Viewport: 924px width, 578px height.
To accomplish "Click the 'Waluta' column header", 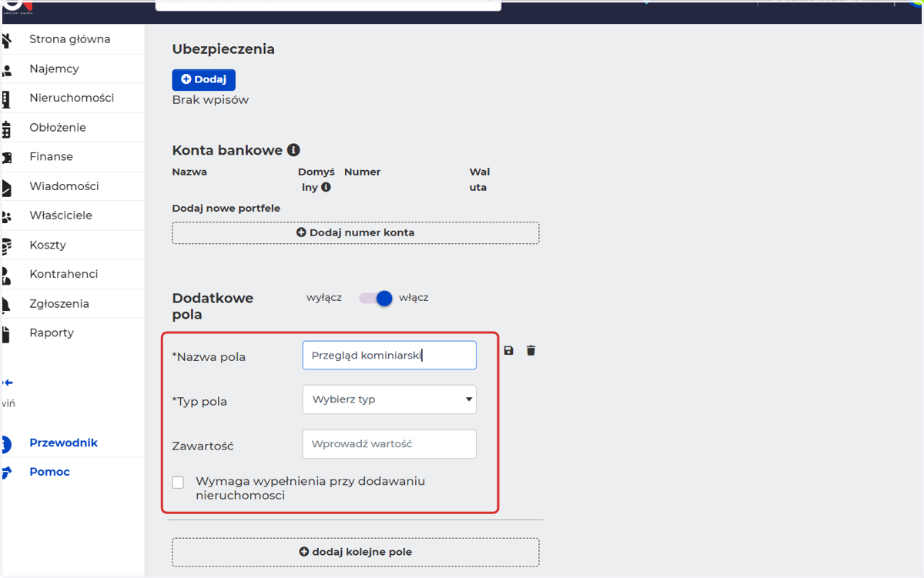I will click(479, 179).
